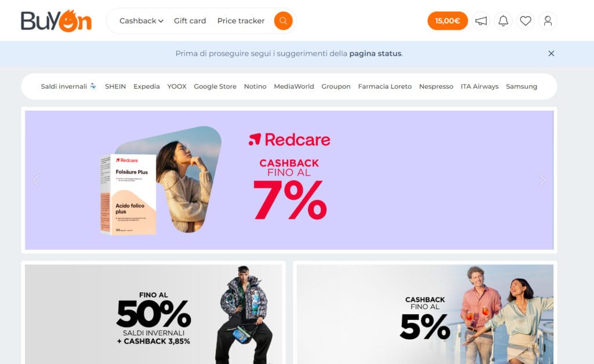Open the Gift card menu item

[x=190, y=21]
